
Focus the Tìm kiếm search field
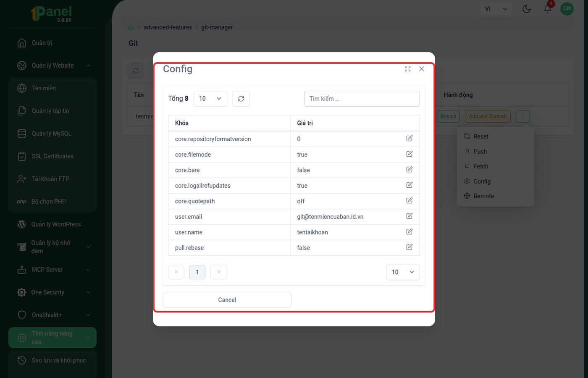[362, 99]
